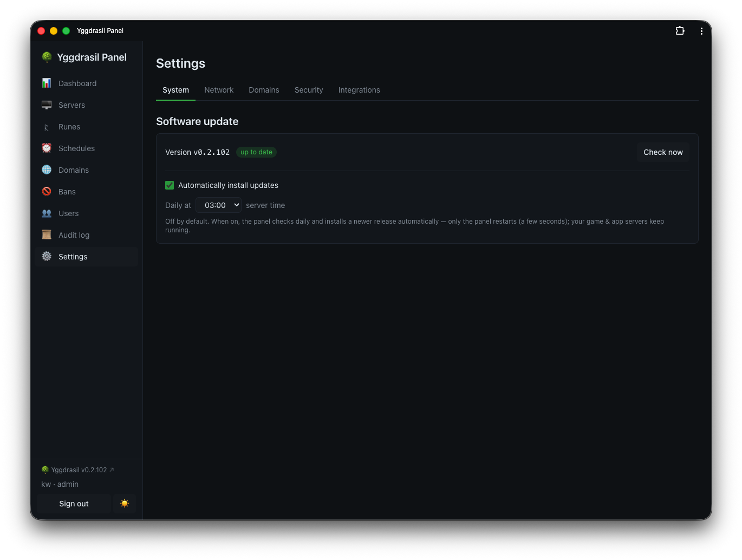Switch to the Security tab

(x=309, y=90)
